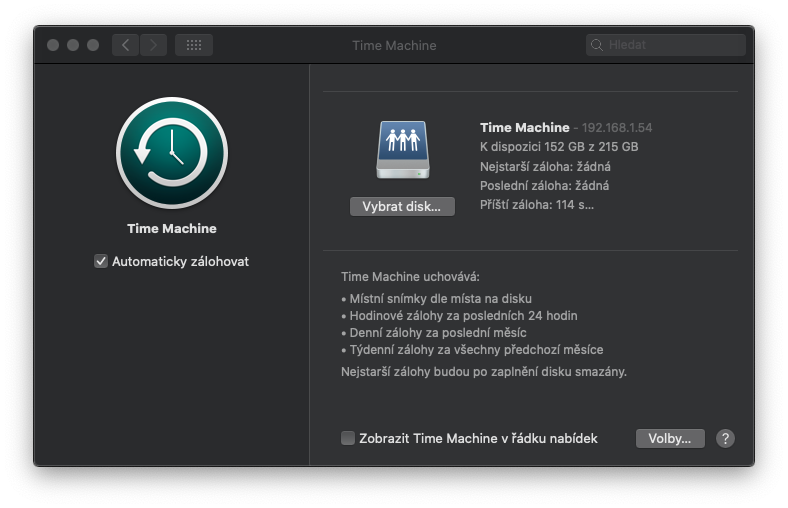Click the large Time Machine clock icon
The image size is (788, 508).
pos(172,152)
